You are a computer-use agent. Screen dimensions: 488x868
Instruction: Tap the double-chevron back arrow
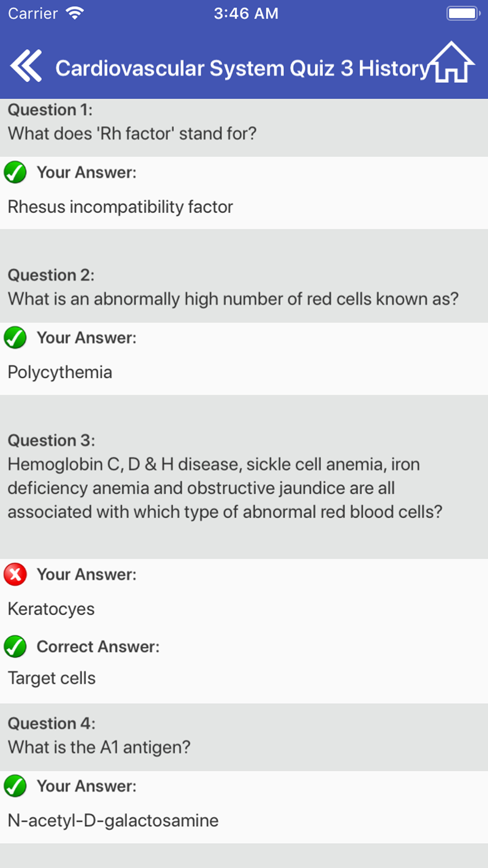coord(26,66)
